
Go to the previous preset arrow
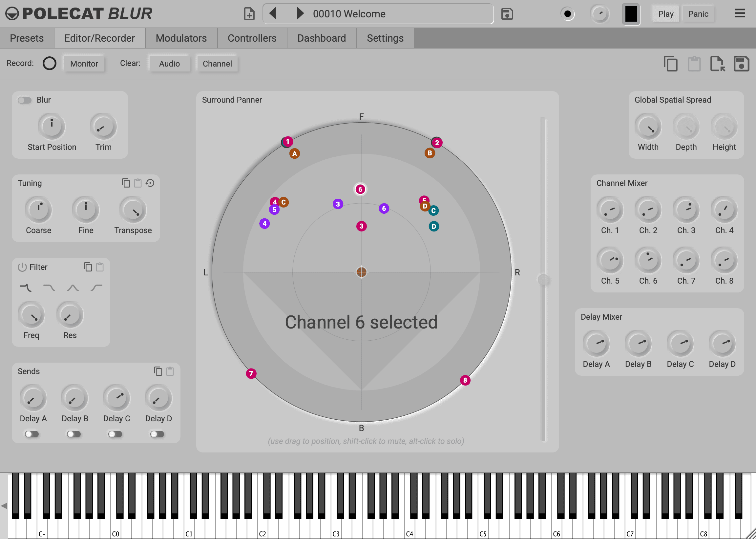click(x=273, y=14)
